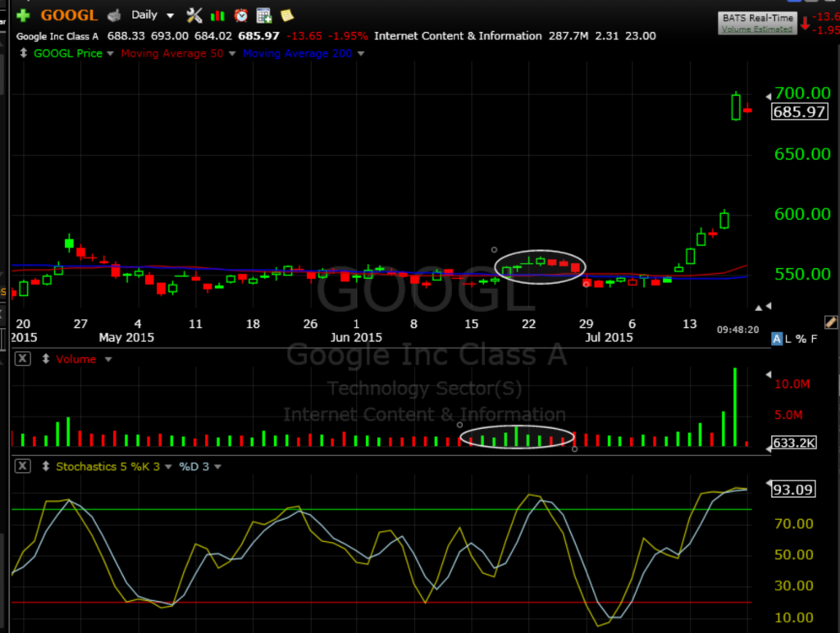Click the up triangle at chart bottom right
The image size is (840, 633).
click(x=758, y=308)
